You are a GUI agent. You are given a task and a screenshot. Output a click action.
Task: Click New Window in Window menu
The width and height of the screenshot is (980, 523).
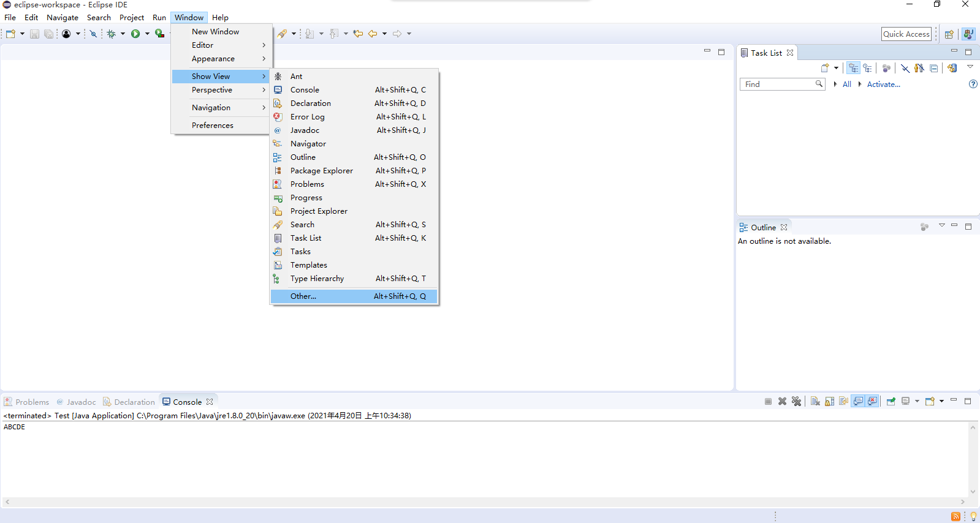point(221,31)
